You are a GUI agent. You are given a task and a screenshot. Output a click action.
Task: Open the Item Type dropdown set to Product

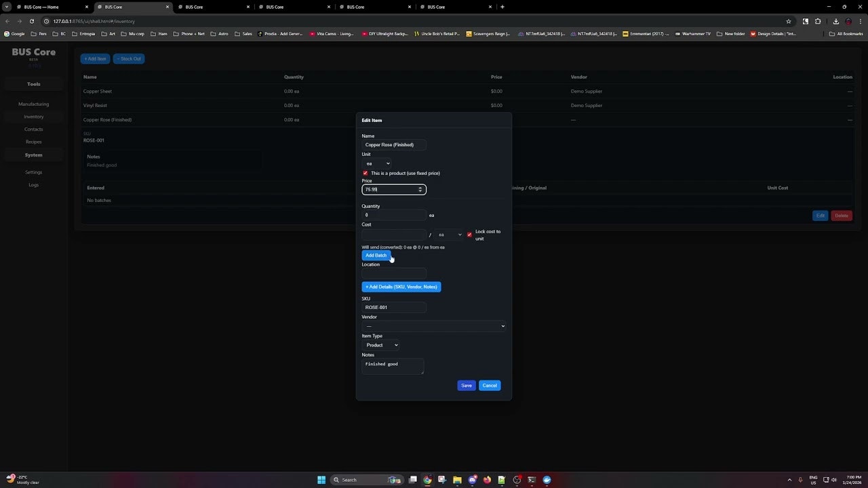[380, 345]
